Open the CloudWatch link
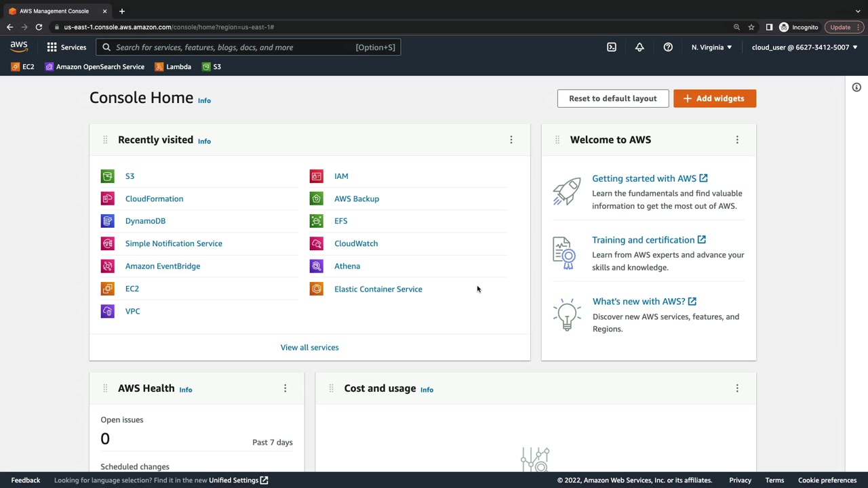Image resolution: width=868 pixels, height=488 pixels. pos(356,243)
